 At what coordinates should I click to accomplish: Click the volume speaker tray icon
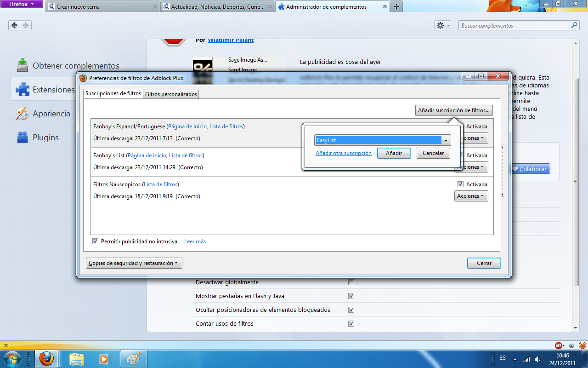[539, 359]
